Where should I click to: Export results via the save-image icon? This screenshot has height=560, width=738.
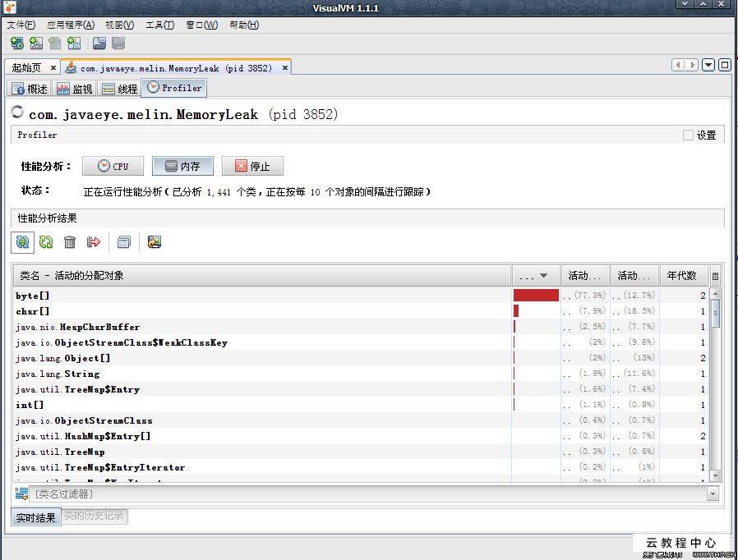153,241
